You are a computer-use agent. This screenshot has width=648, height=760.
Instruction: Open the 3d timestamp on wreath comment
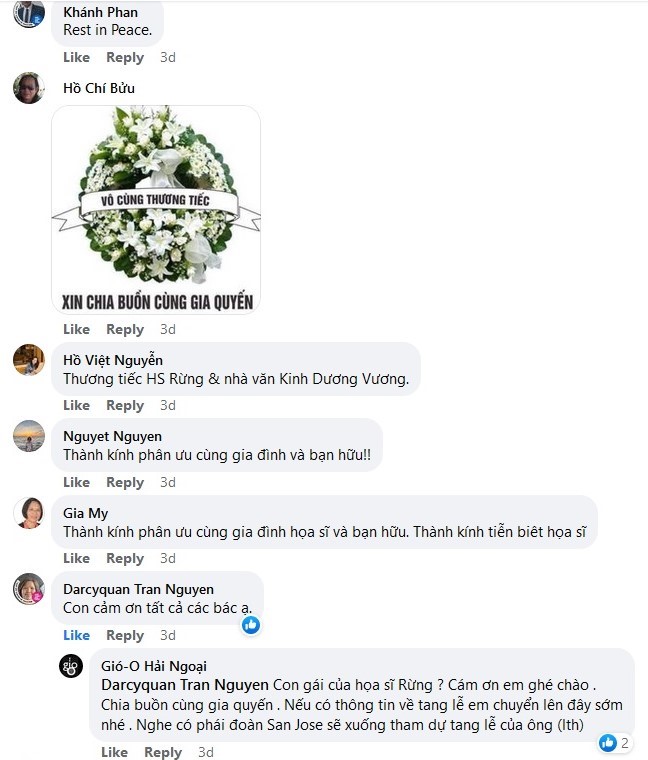[x=168, y=330]
